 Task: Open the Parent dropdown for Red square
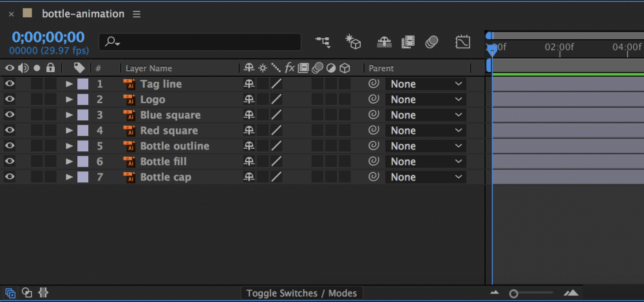tap(426, 131)
